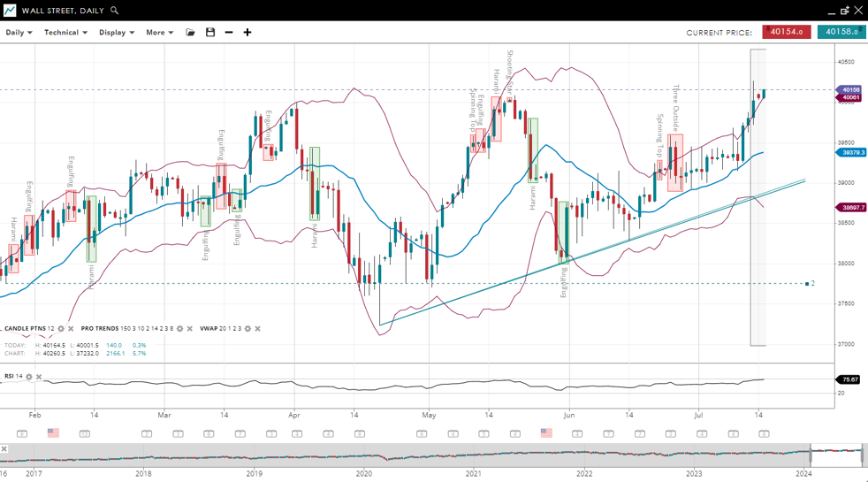Expand the Daily timeframe dropdown
Viewport: 868px width, 482px height.
point(19,33)
